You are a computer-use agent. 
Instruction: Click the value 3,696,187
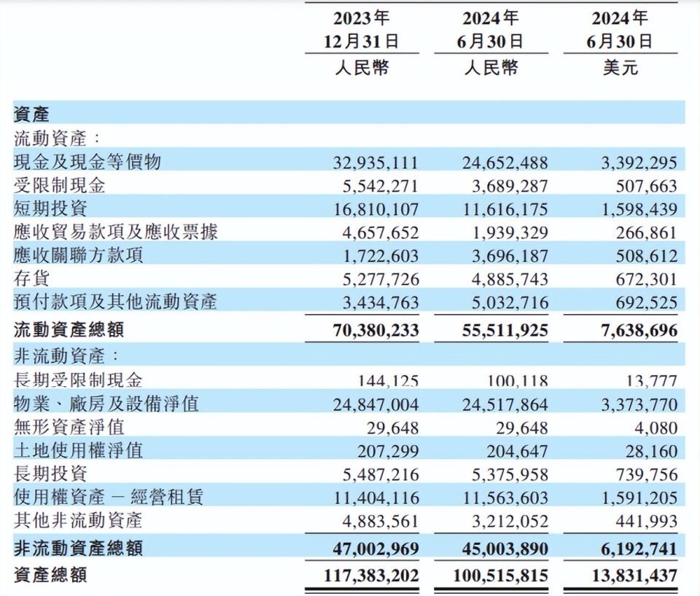[x=510, y=256]
